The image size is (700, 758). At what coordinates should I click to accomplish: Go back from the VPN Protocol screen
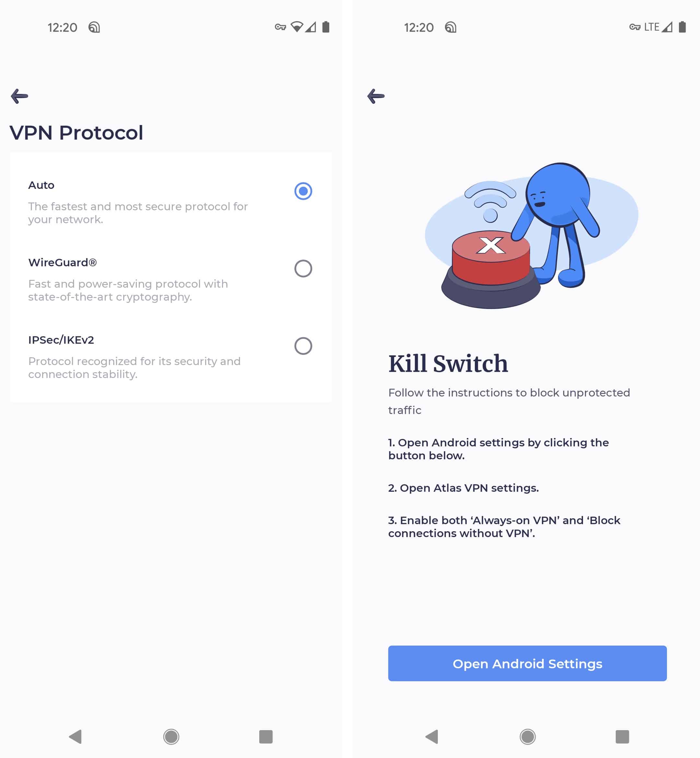coord(20,96)
